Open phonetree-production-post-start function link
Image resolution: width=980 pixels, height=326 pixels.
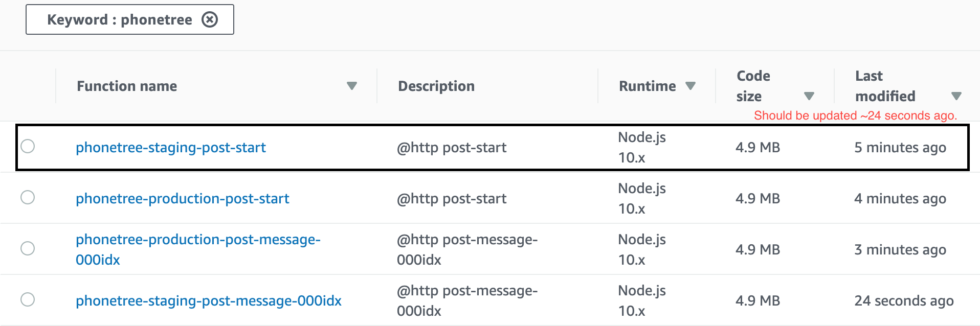(x=183, y=198)
